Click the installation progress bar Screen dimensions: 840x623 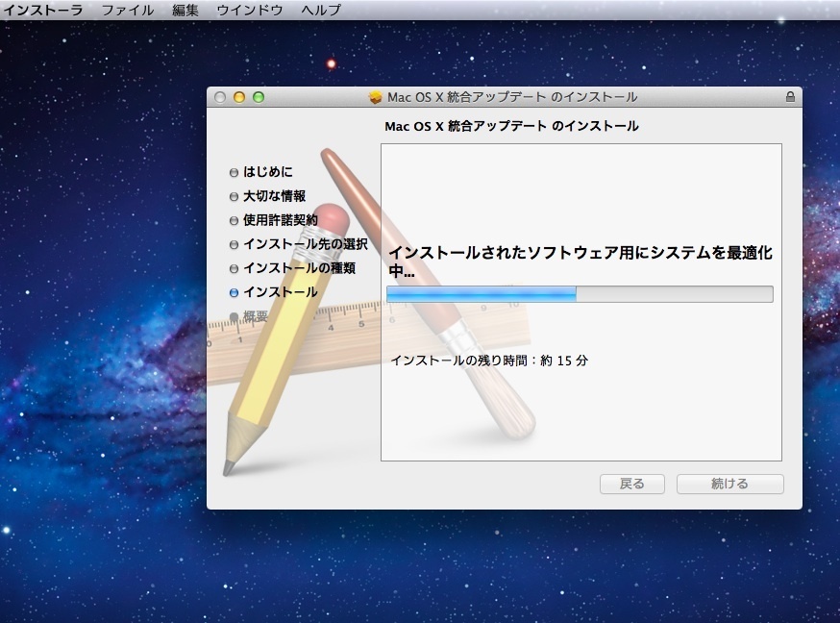pyautogui.click(x=580, y=294)
